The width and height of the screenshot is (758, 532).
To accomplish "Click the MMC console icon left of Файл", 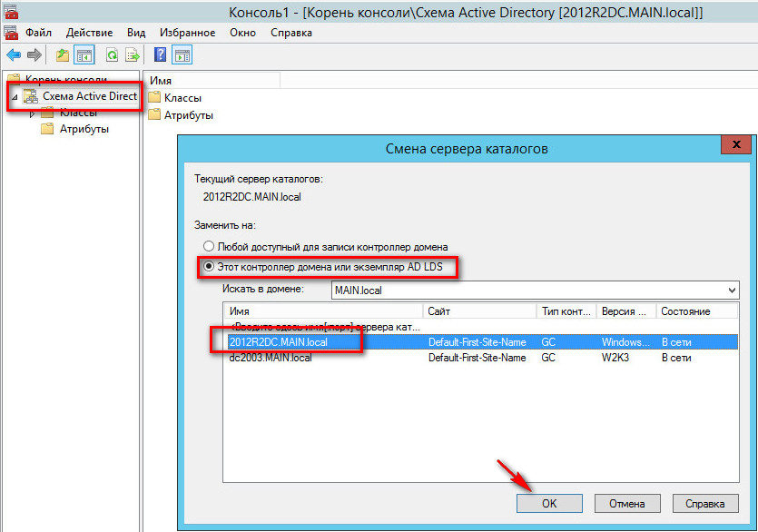I will 11,33.
